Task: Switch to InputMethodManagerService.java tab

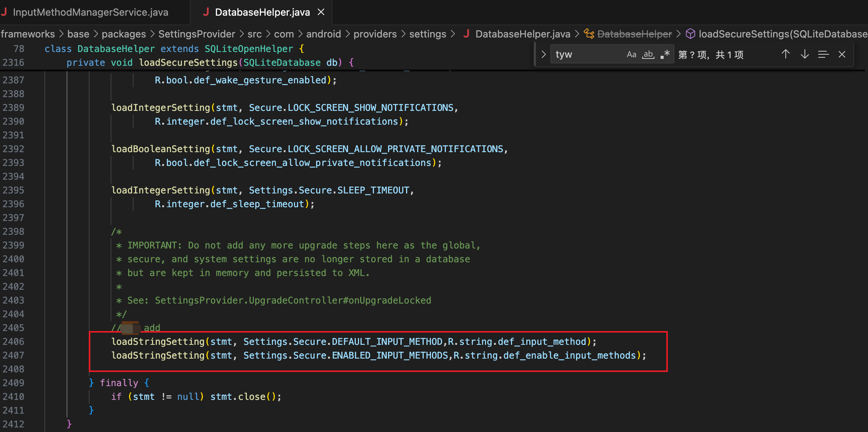Action: point(90,12)
